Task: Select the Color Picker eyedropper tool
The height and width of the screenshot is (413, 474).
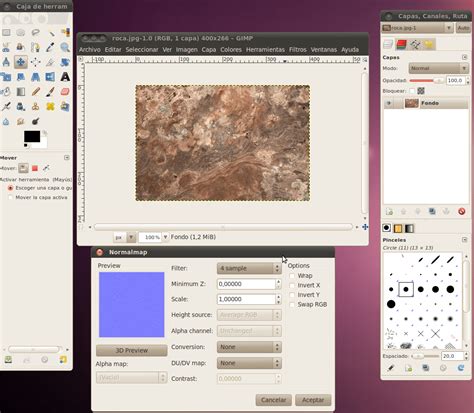Action: (x=50, y=47)
